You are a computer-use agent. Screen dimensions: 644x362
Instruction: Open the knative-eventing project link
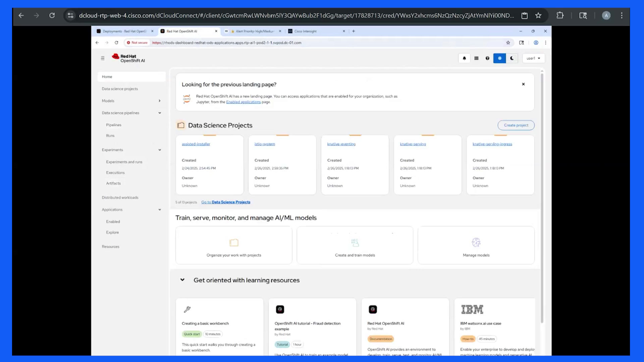click(341, 144)
